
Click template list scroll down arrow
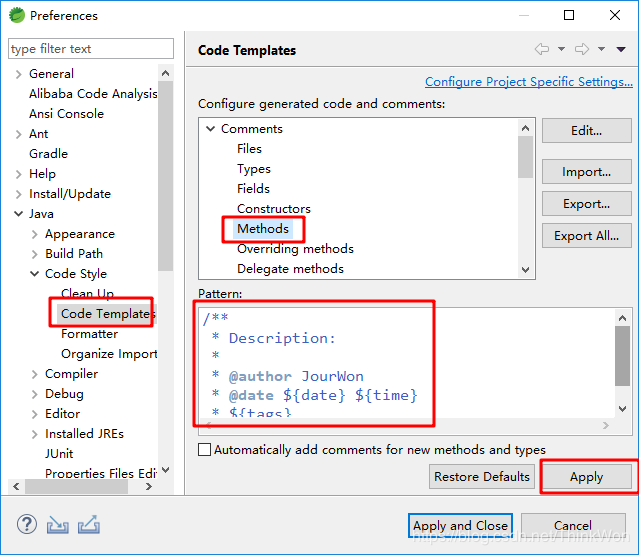pos(526,269)
